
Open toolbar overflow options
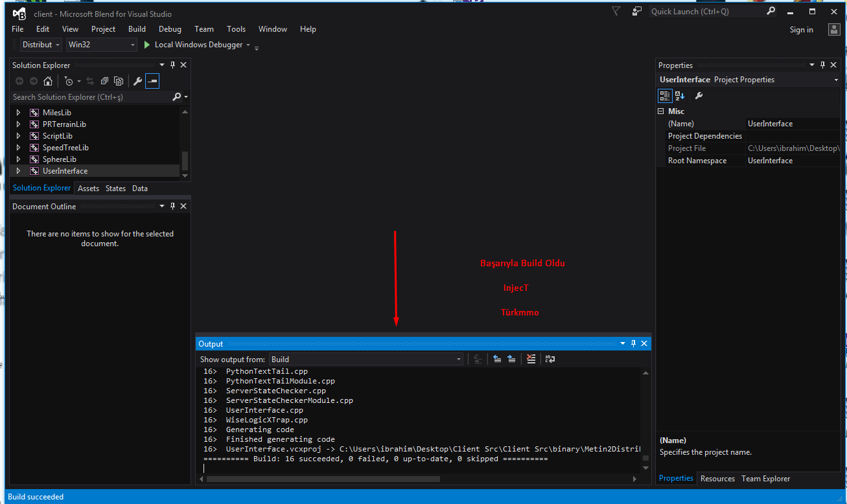(257, 47)
